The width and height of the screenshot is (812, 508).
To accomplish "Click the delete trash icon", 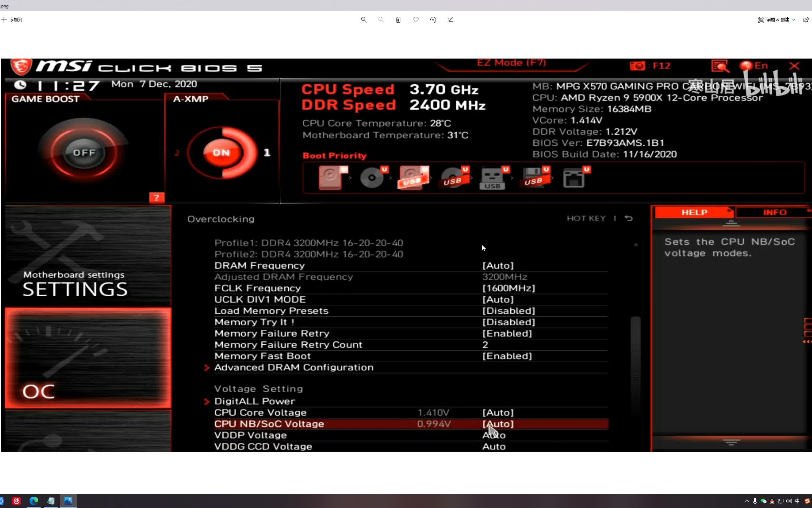I will point(398,20).
